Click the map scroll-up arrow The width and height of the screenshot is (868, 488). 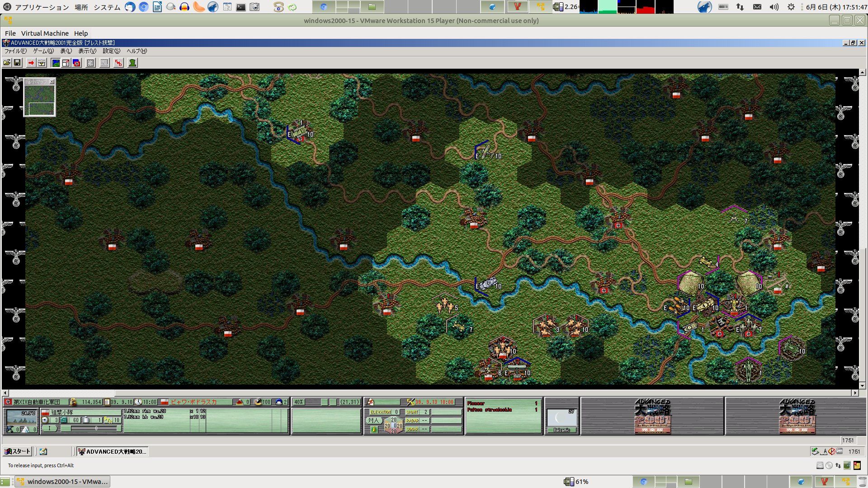point(862,72)
